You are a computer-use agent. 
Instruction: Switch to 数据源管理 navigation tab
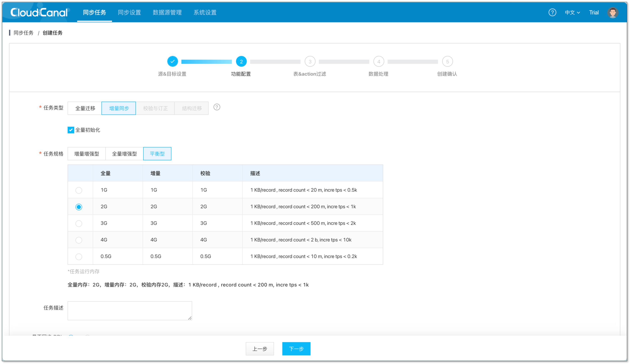tap(167, 12)
